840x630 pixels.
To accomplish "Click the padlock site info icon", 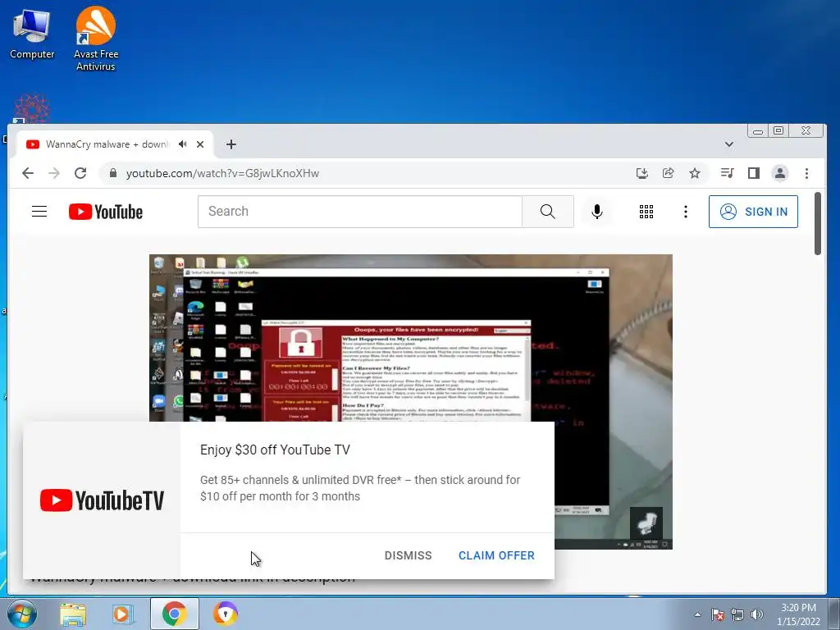I will click(x=112, y=173).
